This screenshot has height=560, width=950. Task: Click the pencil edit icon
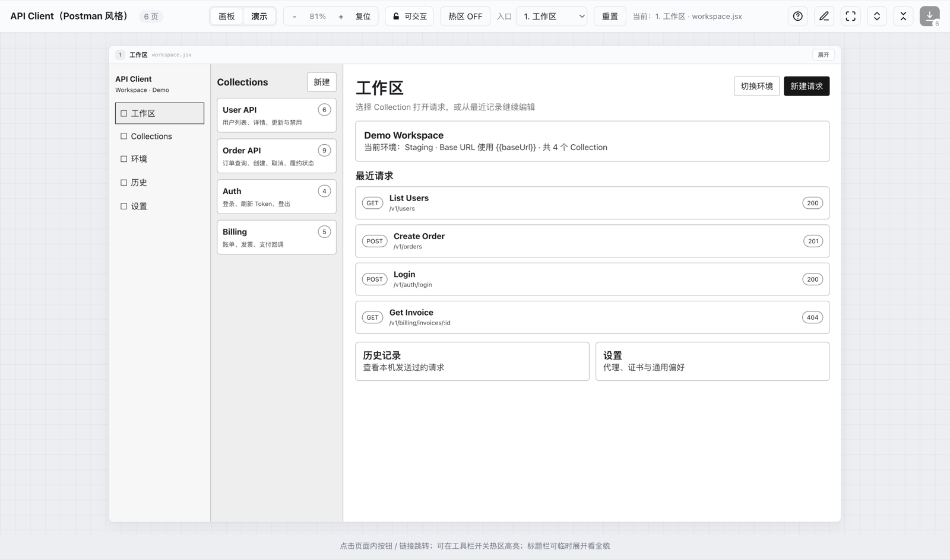[824, 16]
